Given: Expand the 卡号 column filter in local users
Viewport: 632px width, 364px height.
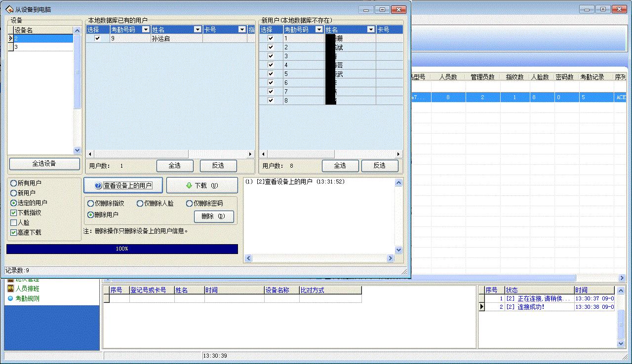Looking at the screenshot, I should (x=242, y=30).
